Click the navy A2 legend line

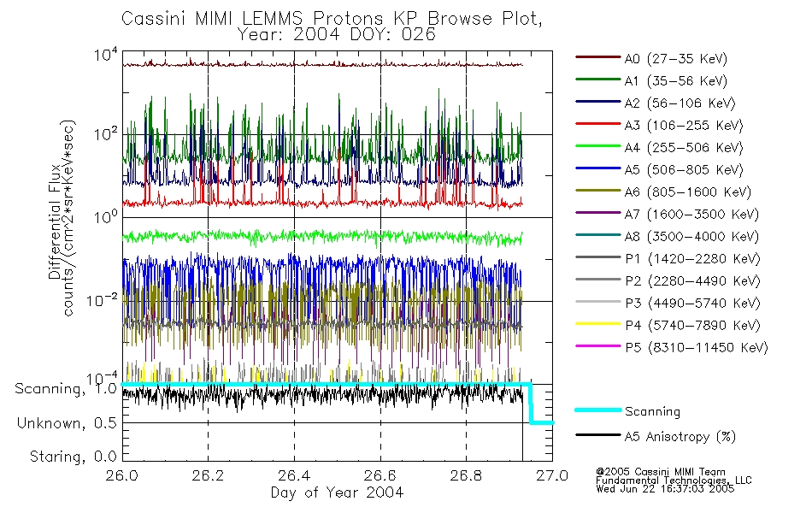(597, 102)
